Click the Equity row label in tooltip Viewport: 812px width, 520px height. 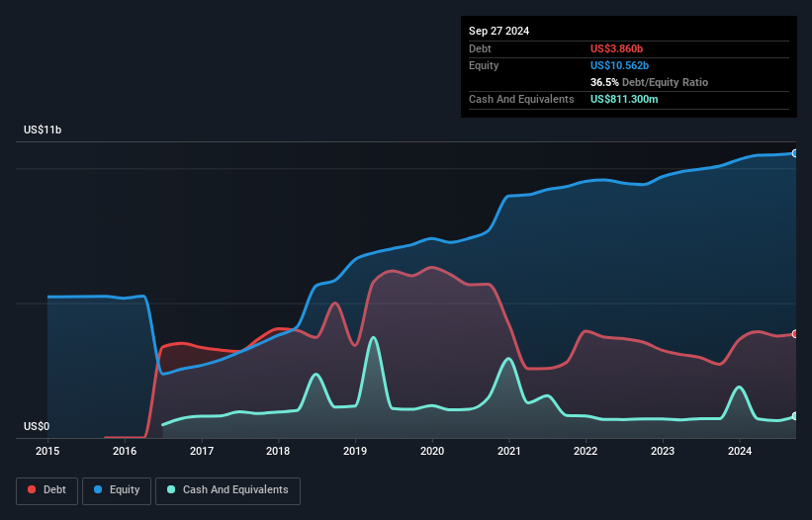[x=484, y=65]
